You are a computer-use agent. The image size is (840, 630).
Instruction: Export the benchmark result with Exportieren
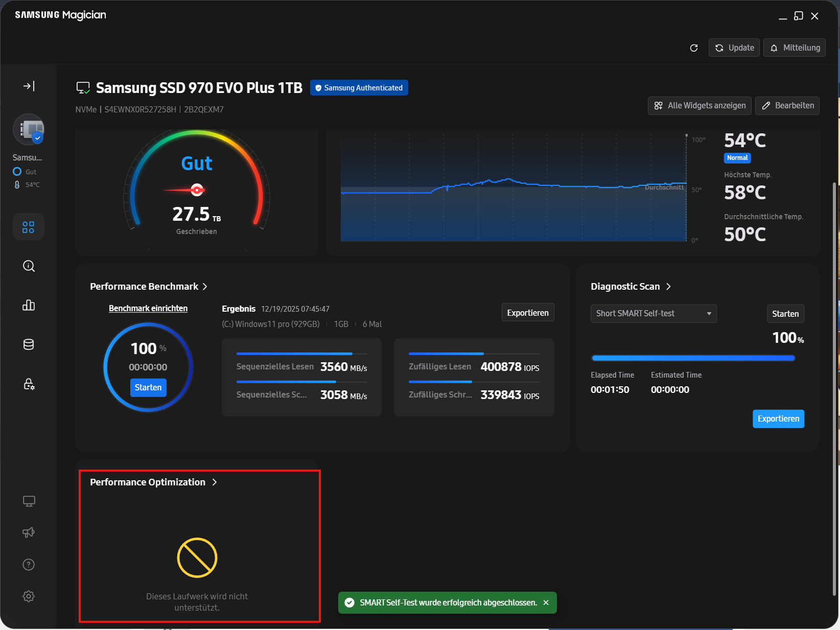pyautogui.click(x=528, y=313)
